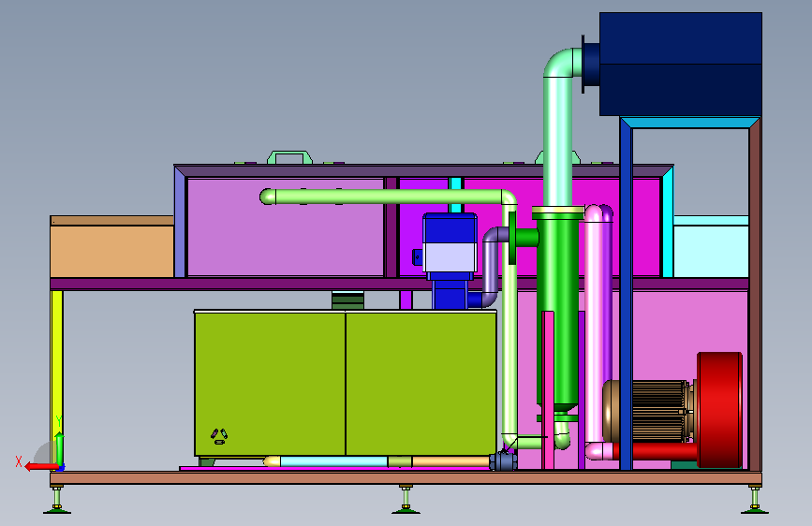Click the lavender elbow pipe beside pump
Viewport: 812px width, 526px height.
(491, 267)
